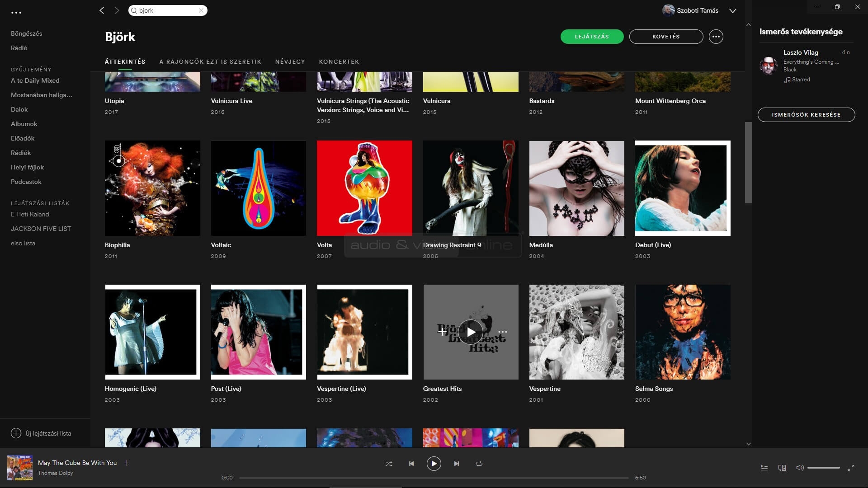Open Mostanában hallgatott in the sidebar
The height and width of the screenshot is (488, 868).
[42, 95]
